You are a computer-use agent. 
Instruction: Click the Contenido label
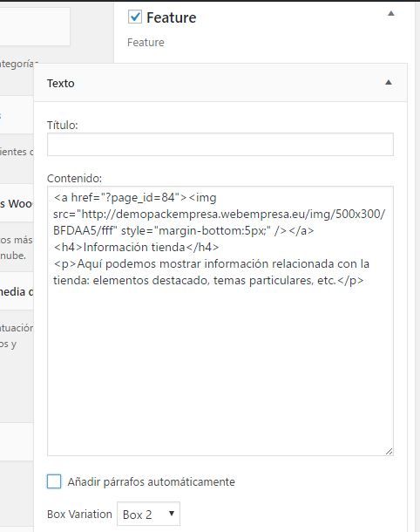coord(74,179)
